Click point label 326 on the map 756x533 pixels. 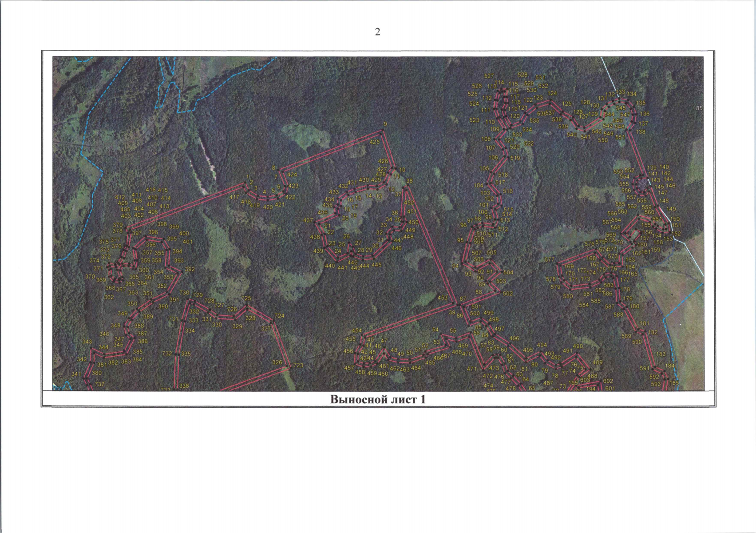[x=277, y=362]
